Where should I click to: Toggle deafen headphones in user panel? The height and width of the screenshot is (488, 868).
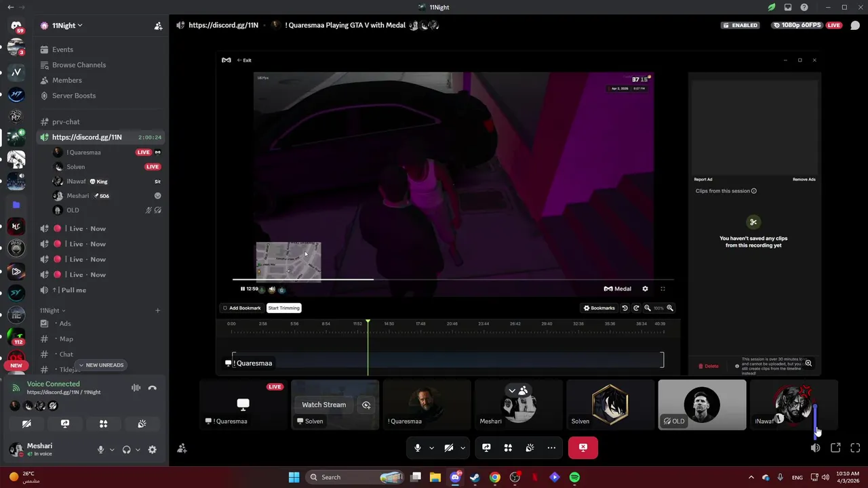coord(126,449)
